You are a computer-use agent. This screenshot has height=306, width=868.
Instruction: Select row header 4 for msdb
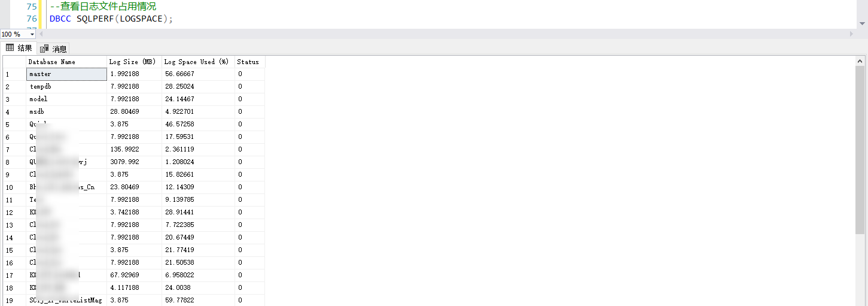pyautogui.click(x=15, y=112)
